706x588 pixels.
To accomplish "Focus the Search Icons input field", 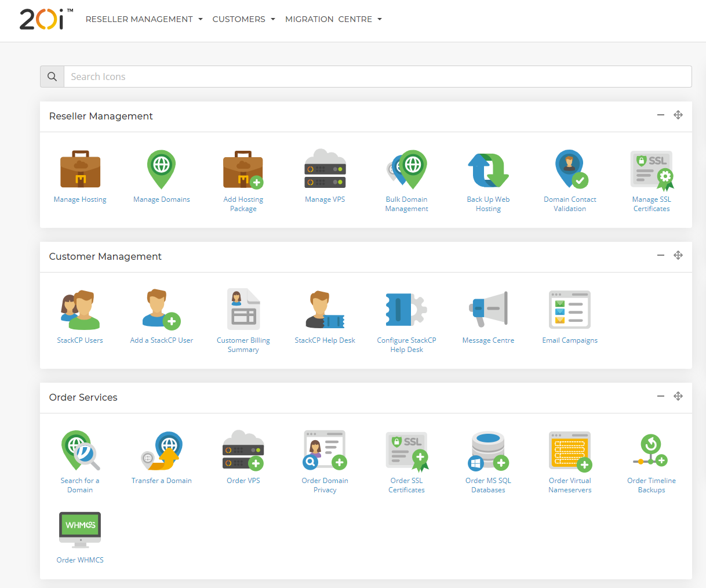I will coord(377,77).
